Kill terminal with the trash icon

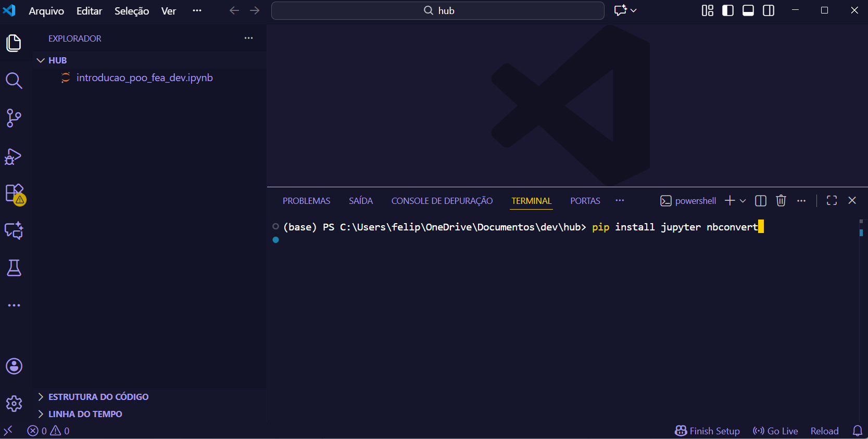pos(781,201)
